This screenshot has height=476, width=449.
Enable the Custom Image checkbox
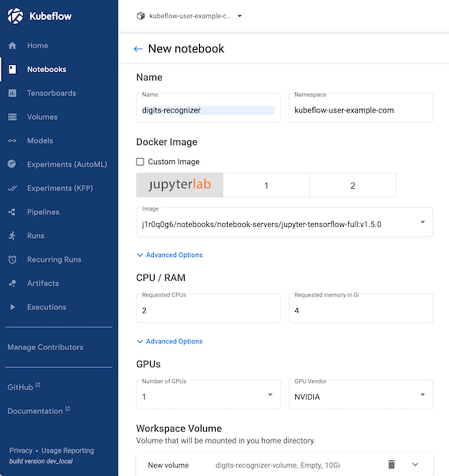140,162
